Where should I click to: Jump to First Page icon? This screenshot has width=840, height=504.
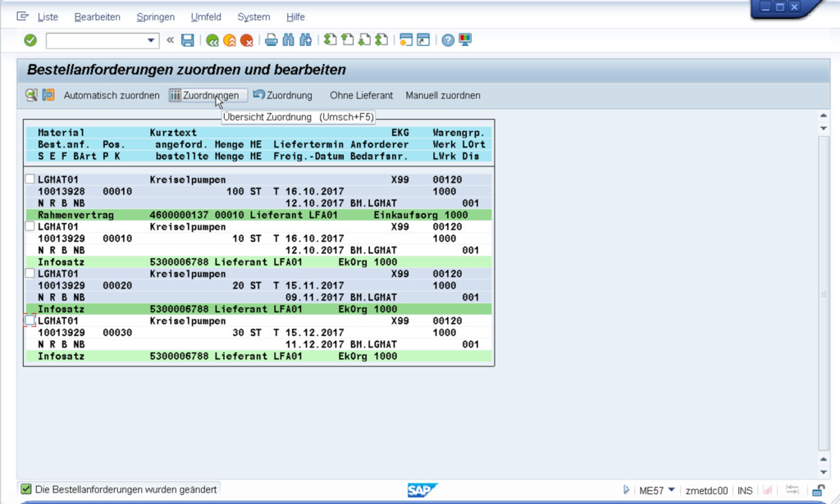tap(331, 40)
